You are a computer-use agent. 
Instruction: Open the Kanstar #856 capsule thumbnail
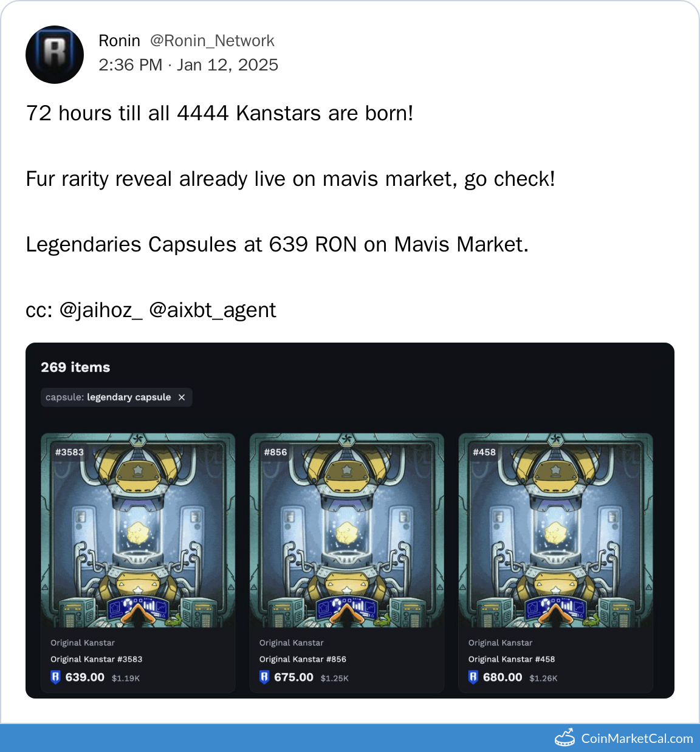(x=347, y=530)
